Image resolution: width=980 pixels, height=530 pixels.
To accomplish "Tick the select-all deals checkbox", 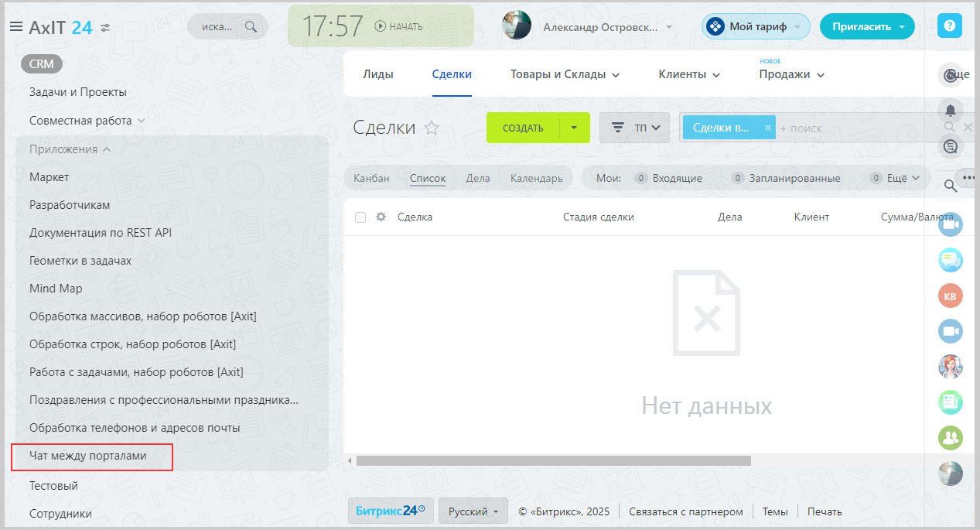I will coord(360,217).
